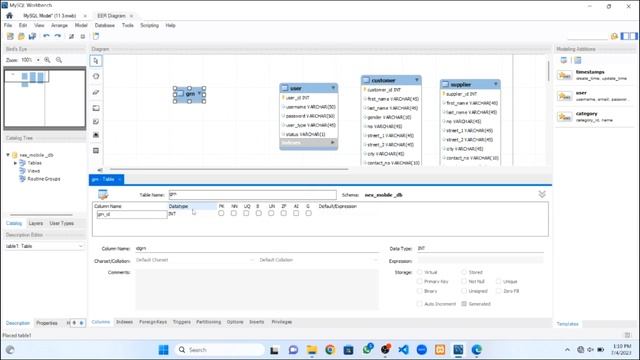The width and height of the screenshot is (640, 360).
Task: Open the Scripting menu
Action: 149,25
